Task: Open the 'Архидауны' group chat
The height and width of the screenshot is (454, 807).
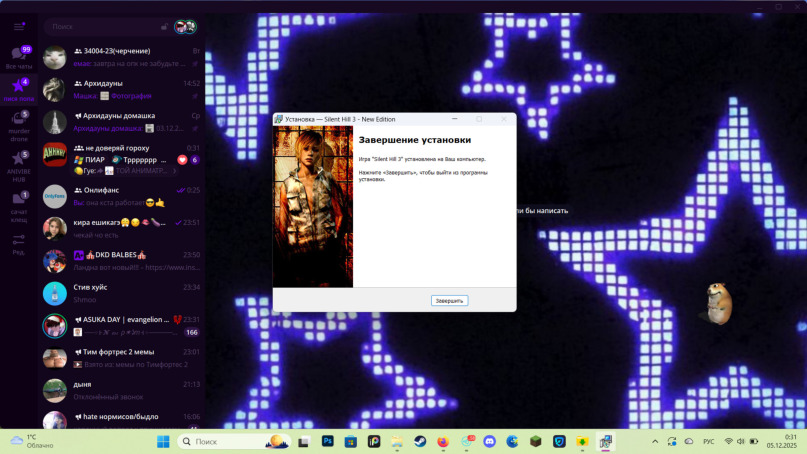Action: (122, 90)
